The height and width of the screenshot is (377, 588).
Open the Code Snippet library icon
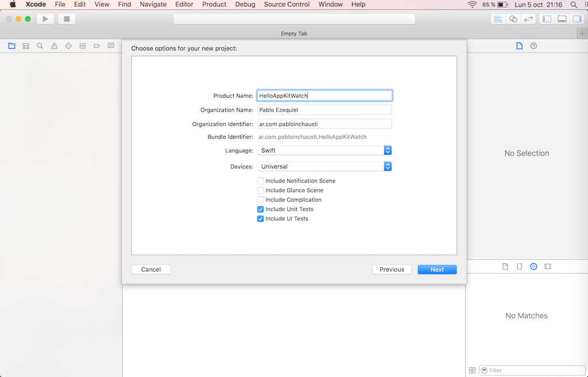(519, 266)
